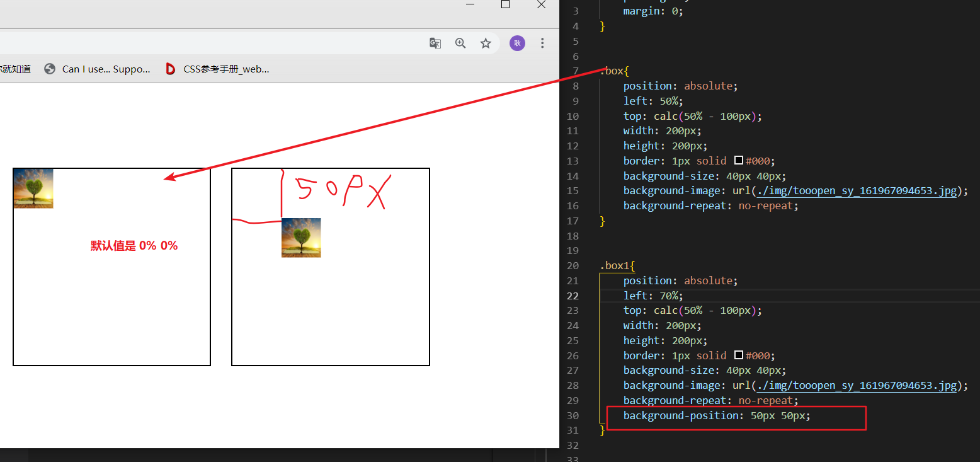Open the #000 color swatch on line 26

pyautogui.click(x=739, y=355)
